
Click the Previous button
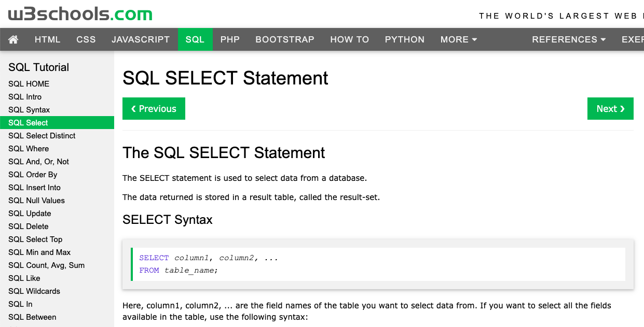click(154, 108)
